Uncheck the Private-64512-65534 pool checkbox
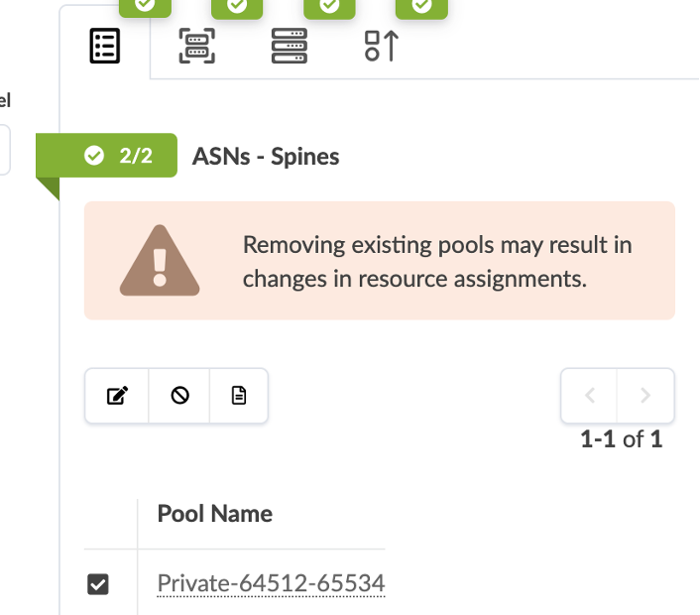 (97, 584)
